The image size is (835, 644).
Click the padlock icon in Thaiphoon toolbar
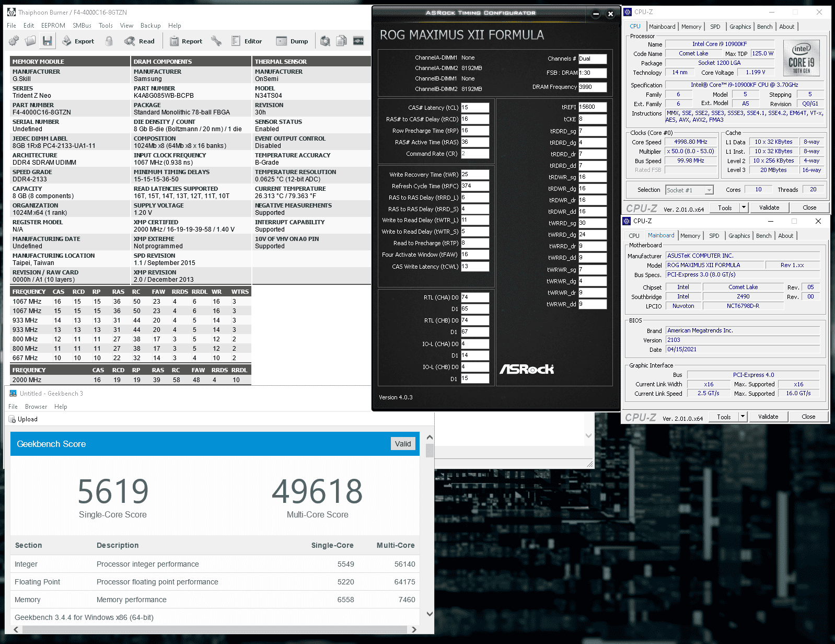(109, 41)
